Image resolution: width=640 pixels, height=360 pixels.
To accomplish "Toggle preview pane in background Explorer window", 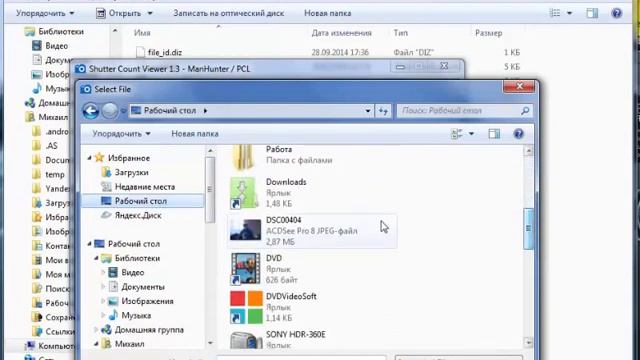I will [x=592, y=13].
